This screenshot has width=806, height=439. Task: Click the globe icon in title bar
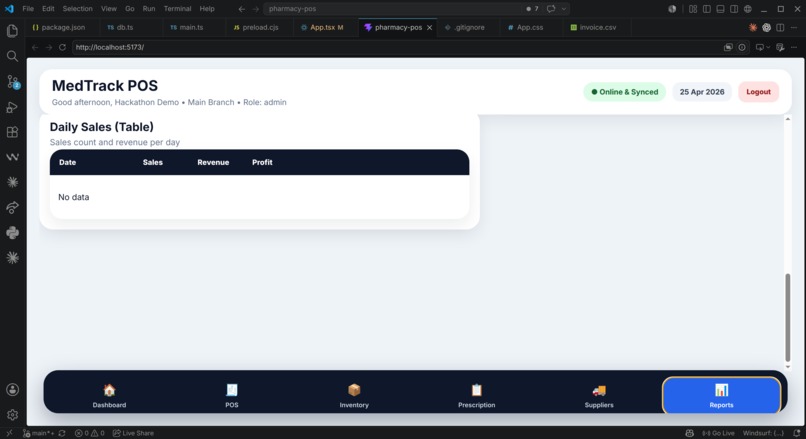point(748,9)
